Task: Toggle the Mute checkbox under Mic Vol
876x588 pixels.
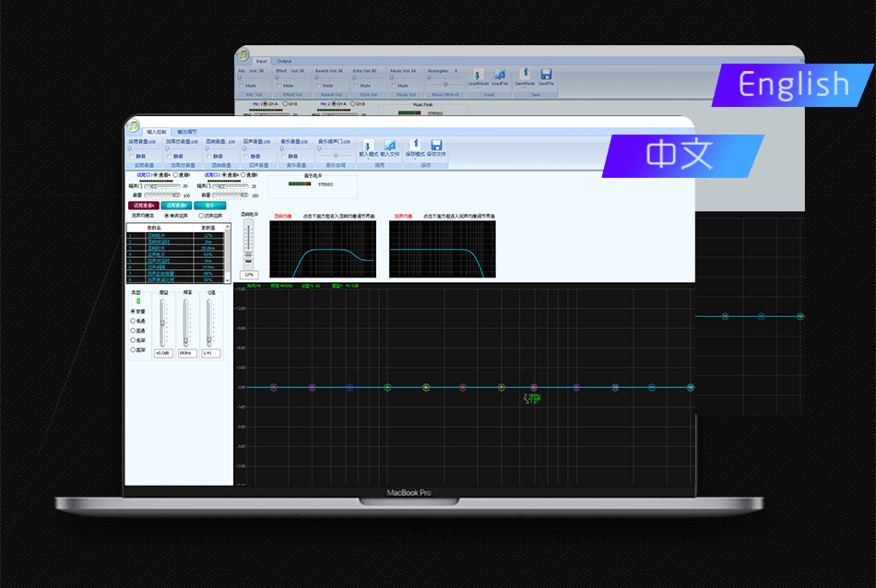Action: coord(243,86)
